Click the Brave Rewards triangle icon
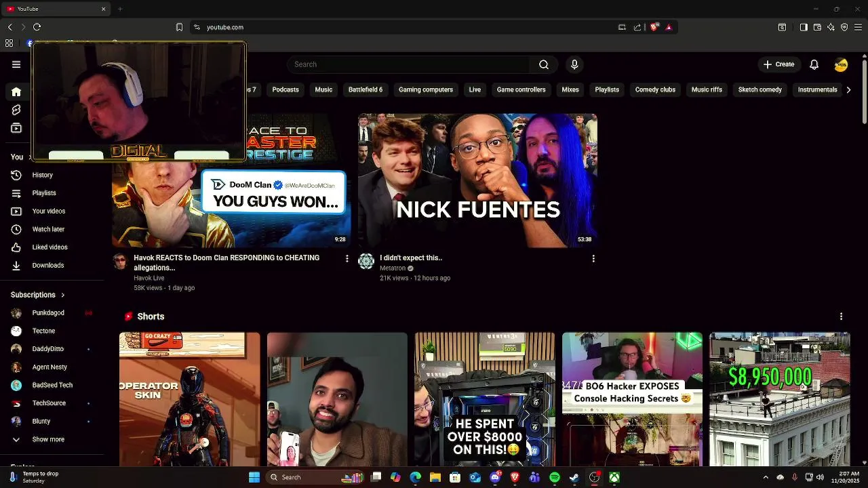 [x=669, y=27]
